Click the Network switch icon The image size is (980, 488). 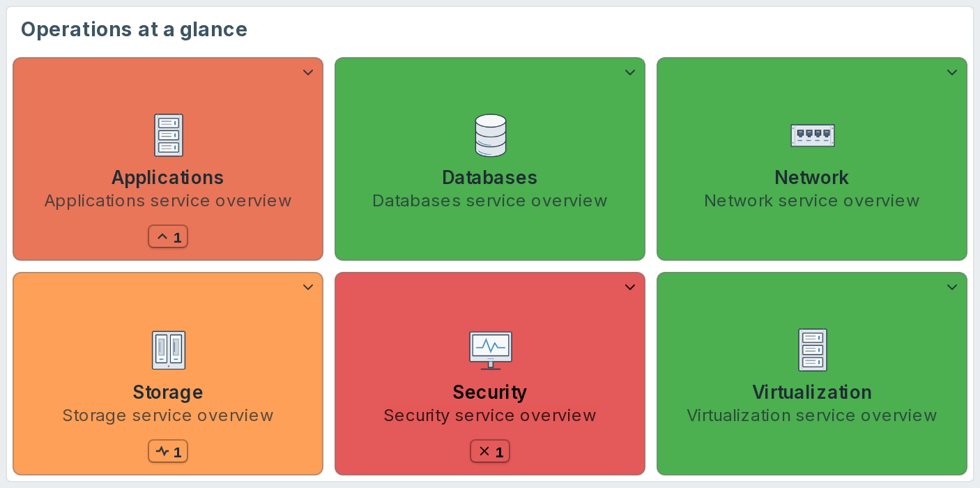[x=812, y=135]
